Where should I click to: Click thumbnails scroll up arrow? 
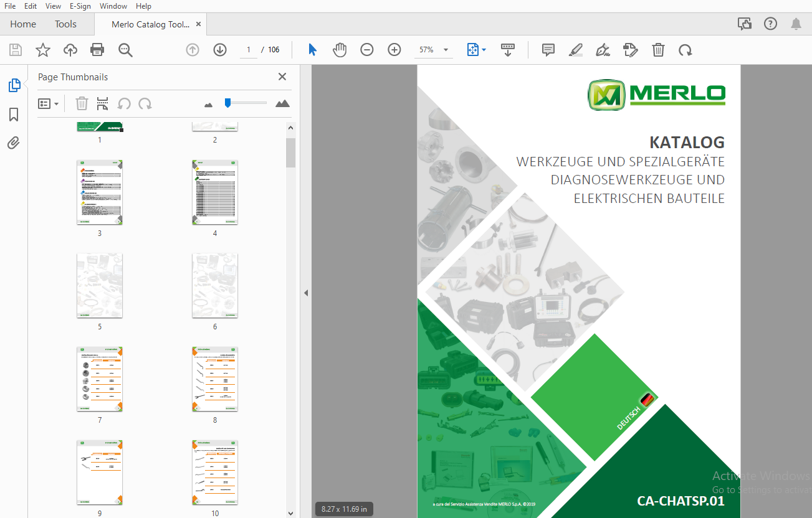point(290,128)
